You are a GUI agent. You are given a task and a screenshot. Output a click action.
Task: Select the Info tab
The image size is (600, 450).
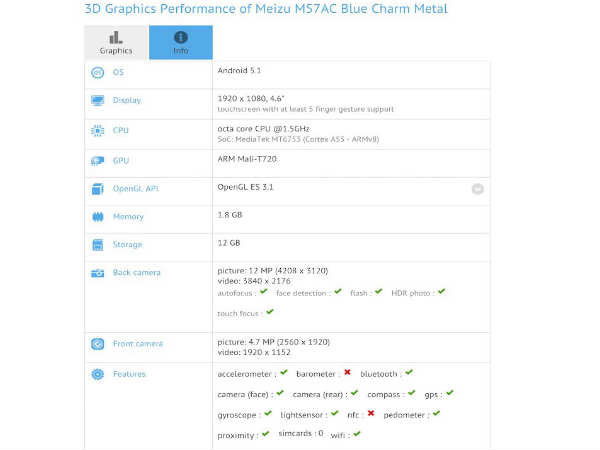181,42
